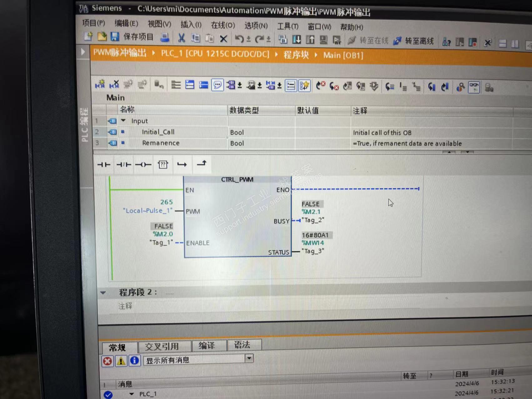Click the "Tag_1" ENABLE operand
This screenshot has height=399, width=532.
(161, 242)
